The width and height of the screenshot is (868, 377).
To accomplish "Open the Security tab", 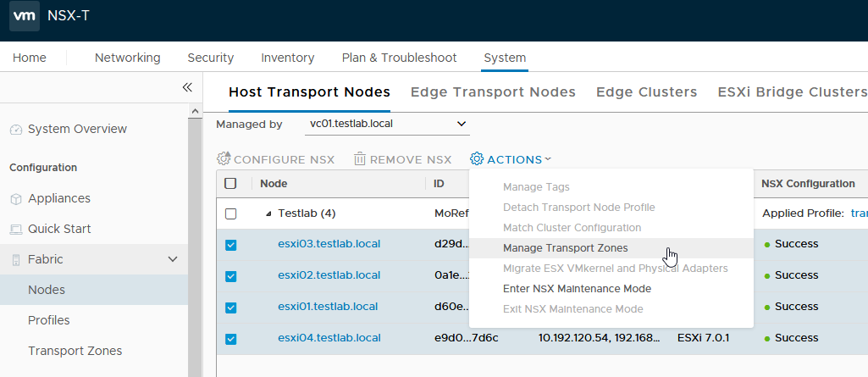I will 210,58.
